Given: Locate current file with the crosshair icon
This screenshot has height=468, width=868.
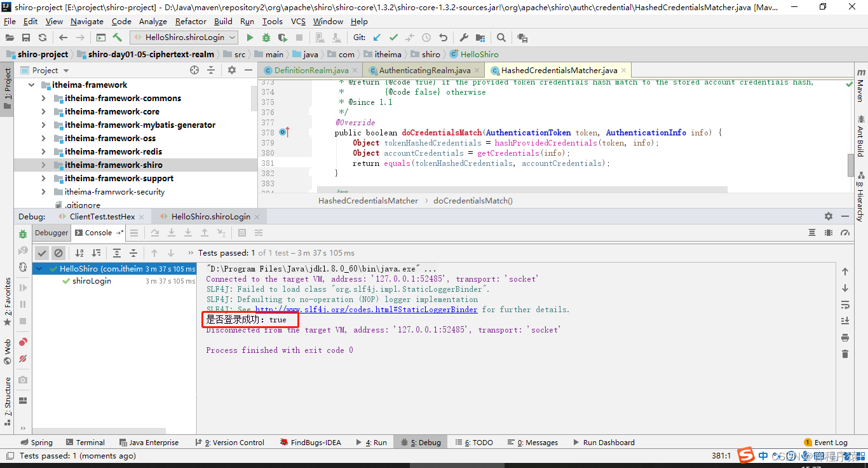Looking at the screenshot, I should [x=194, y=70].
